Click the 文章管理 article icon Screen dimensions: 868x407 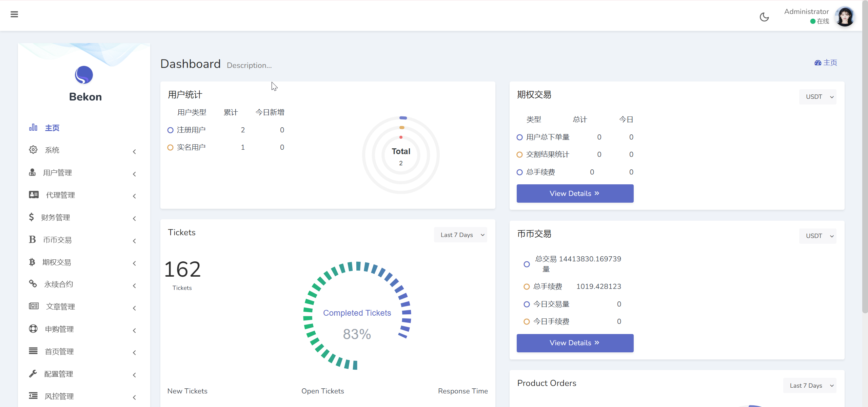click(x=33, y=306)
